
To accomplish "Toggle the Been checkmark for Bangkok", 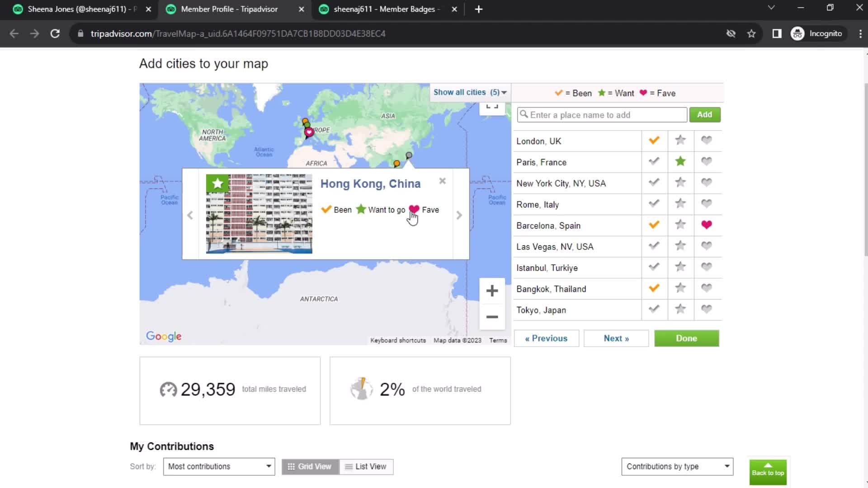I will 653,288.
